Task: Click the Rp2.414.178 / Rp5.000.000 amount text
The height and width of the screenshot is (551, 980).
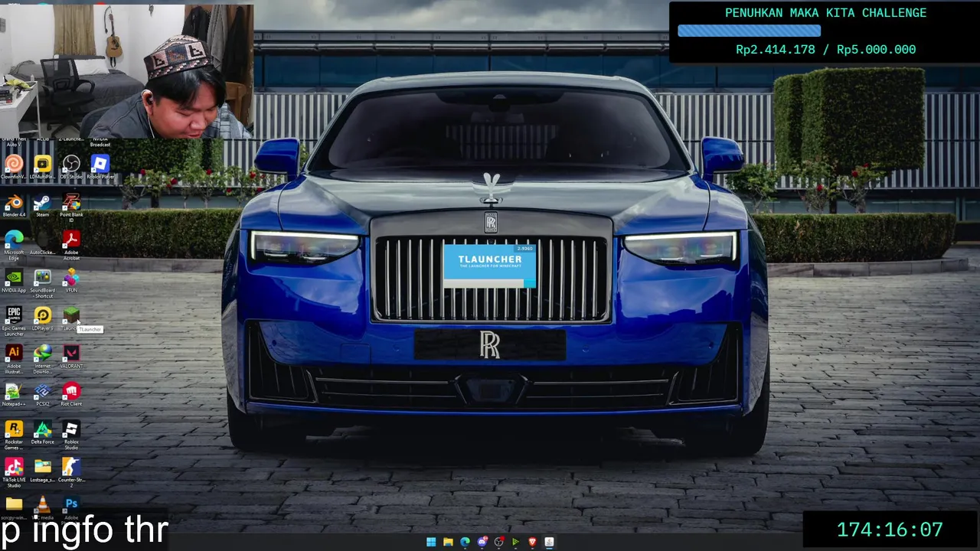Action: click(825, 50)
